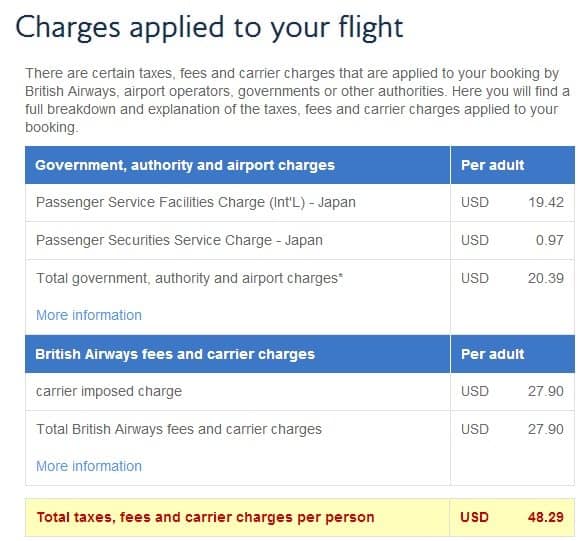This screenshot has height=541, width=578.
Task: Click the 20.39 total amount
Action: [x=546, y=278]
